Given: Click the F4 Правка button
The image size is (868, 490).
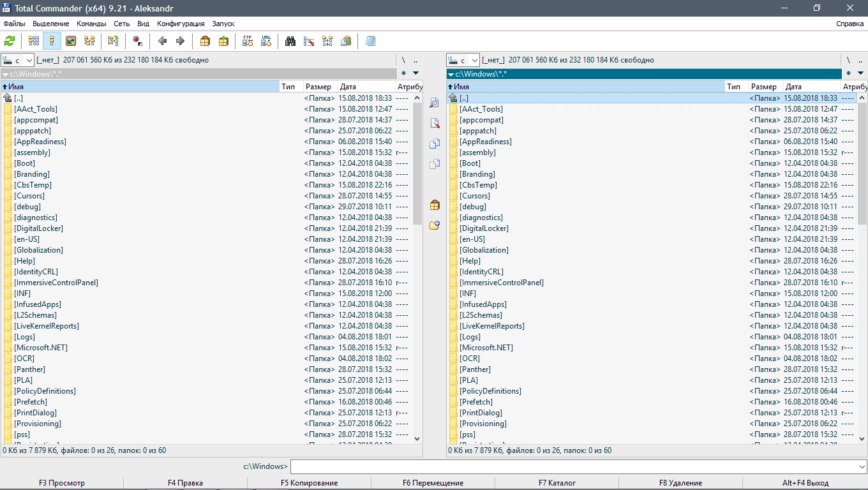Looking at the screenshot, I should (x=185, y=483).
